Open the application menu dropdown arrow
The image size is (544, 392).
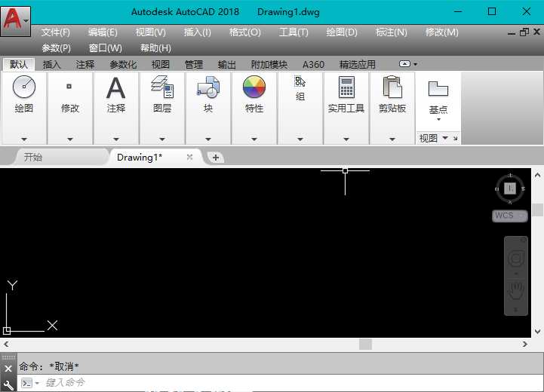[x=26, y=21]
